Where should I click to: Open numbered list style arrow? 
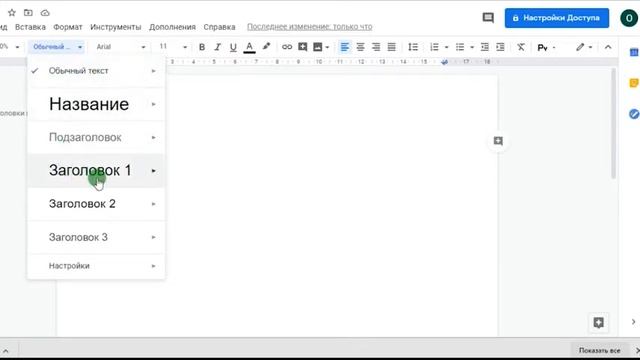[x=446, y=47]
